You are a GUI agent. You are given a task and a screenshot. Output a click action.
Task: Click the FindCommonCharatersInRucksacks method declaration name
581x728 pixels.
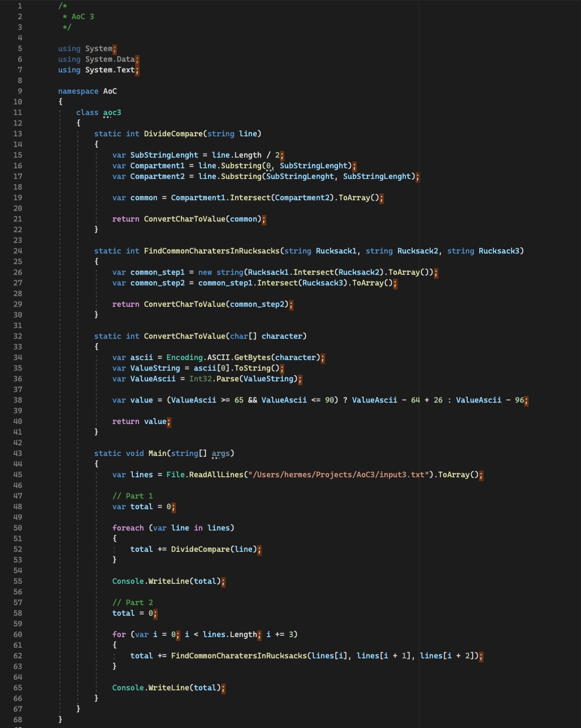pyautogui.click(x=211, y=251)
